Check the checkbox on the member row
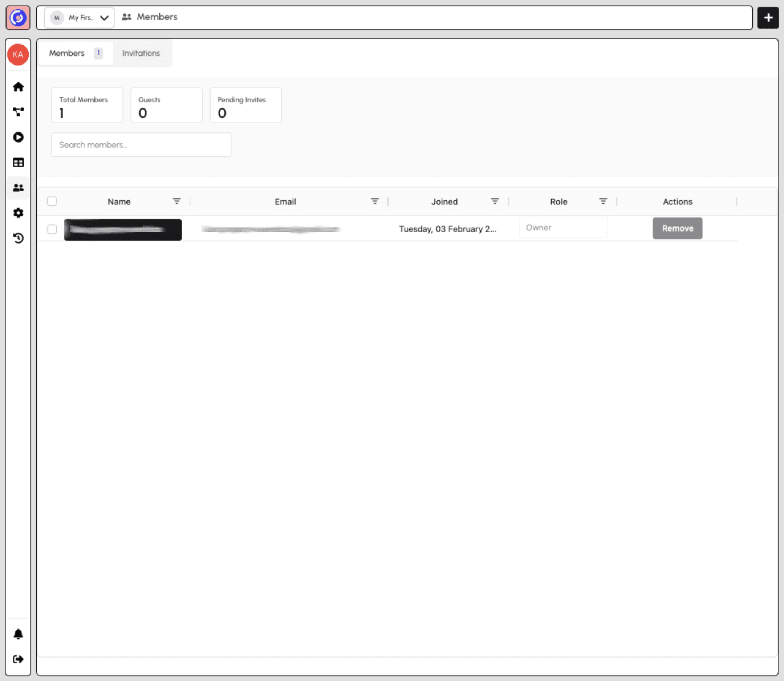784x681 pixels. click(x=52, y=229)
